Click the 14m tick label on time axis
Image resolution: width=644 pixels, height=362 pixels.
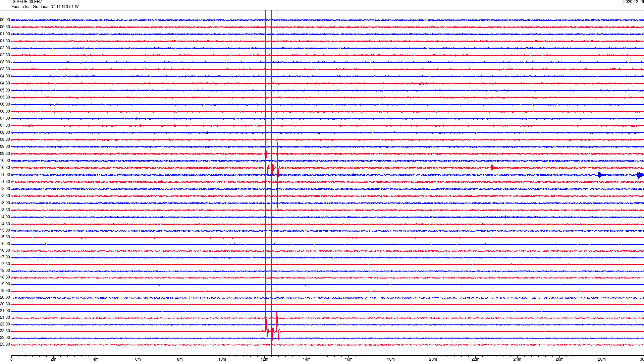tap(307, 359)
